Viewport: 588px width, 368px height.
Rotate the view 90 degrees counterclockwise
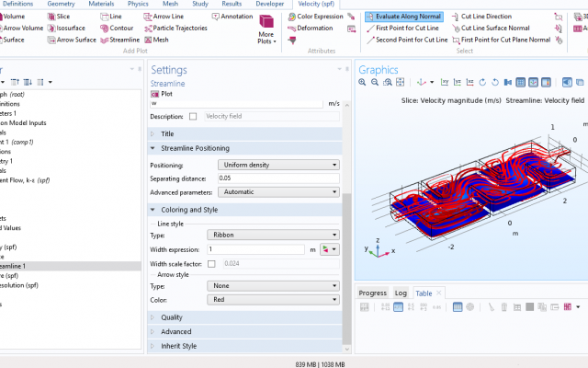tap(495, 82)
